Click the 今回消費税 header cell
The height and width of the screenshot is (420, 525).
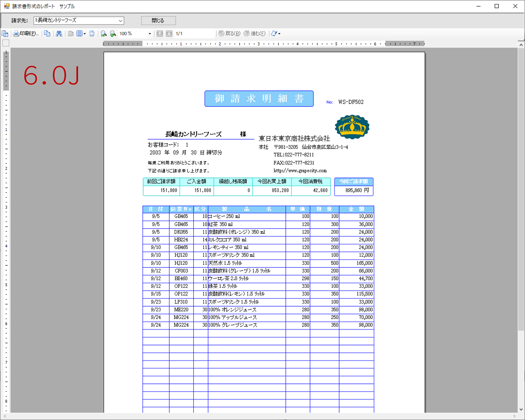click(x=311, y=181)
